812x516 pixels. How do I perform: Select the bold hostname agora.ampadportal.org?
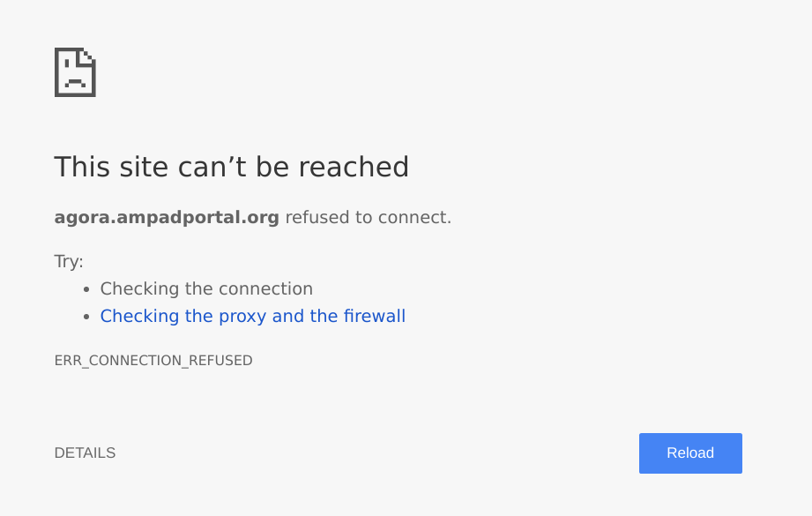[167, 217]
